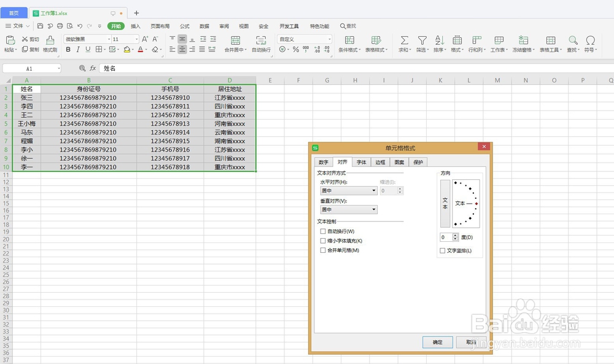Click the Sort (排序) A-Z icon

tap(440, 41)
